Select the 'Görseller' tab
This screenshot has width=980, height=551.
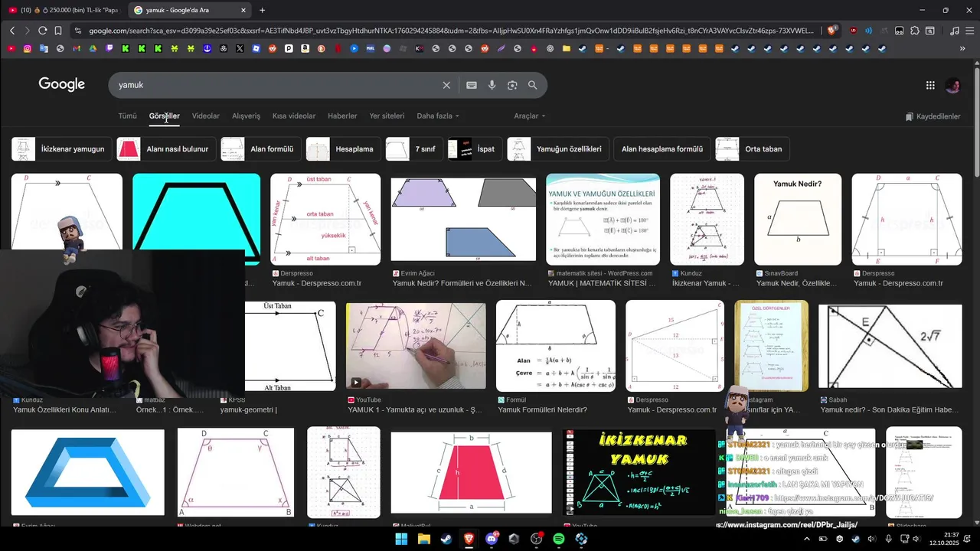click(x=165, y=116)
